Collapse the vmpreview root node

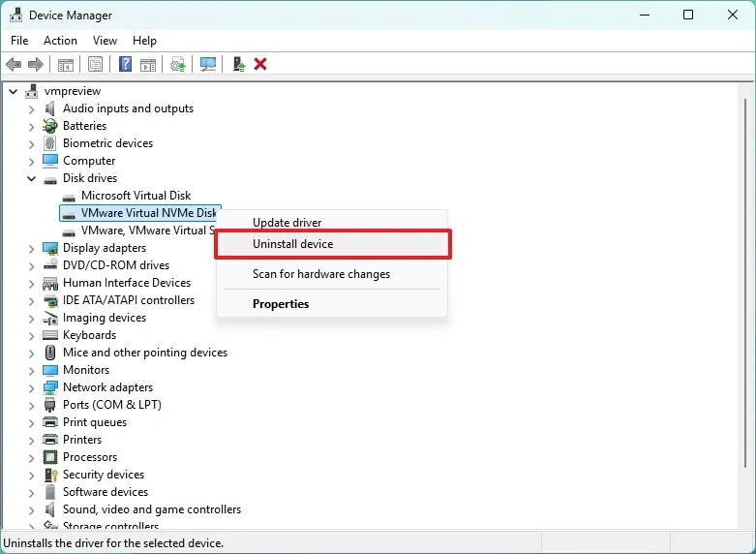pyautogui.click(x=13, y=91)
